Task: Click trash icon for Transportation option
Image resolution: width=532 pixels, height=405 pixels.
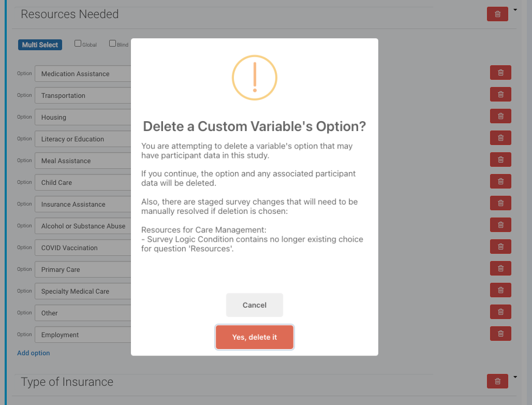Action: point(500,95)
